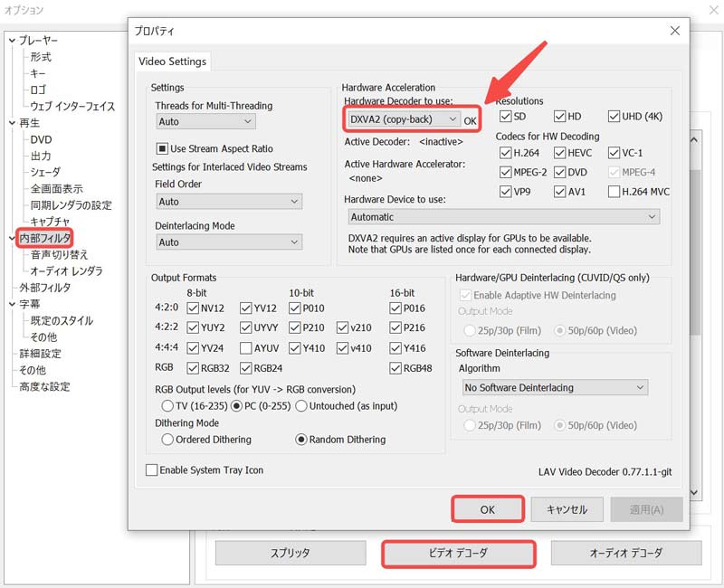Select TV (16-235) RGB output level
This screenshot has width=724, height=588.
coord(167,406)
